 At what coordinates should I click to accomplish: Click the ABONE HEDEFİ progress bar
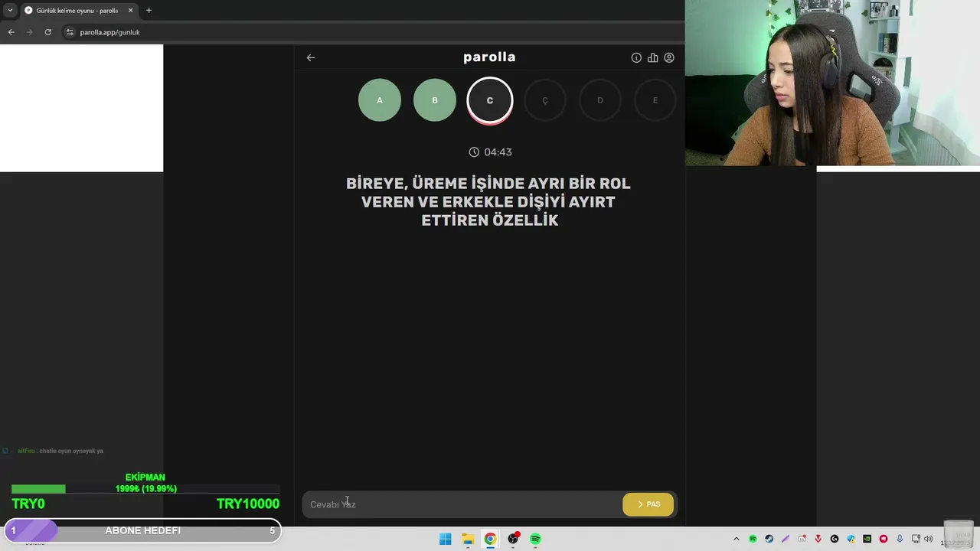(142, 530)
